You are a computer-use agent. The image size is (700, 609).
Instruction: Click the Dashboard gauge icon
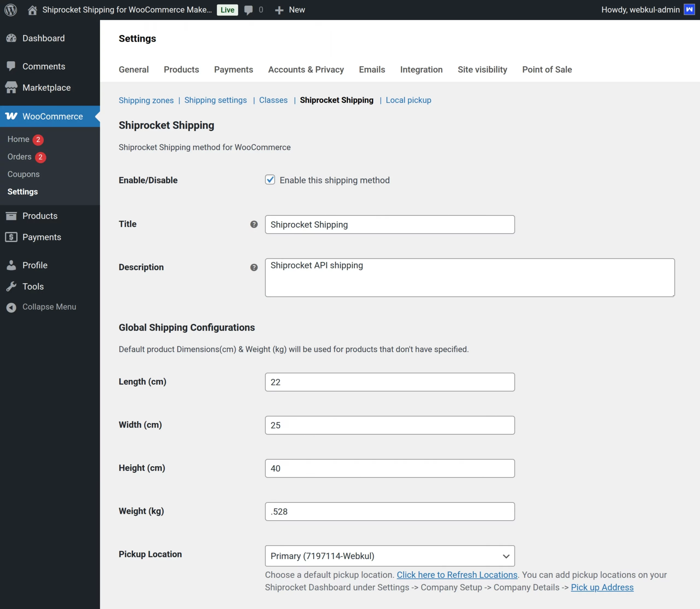point(11,38)
